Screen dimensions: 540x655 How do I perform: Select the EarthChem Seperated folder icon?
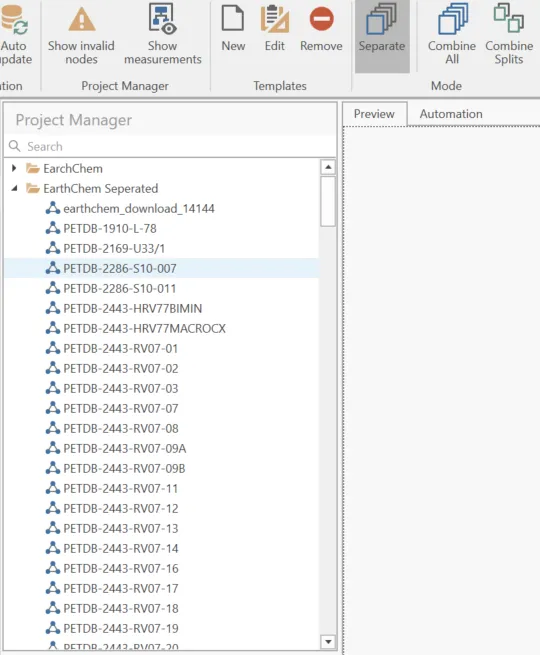pos(33,188)
